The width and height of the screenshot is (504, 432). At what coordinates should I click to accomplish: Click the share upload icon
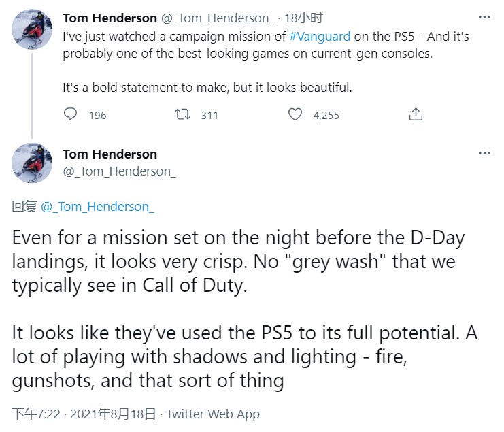416,115
